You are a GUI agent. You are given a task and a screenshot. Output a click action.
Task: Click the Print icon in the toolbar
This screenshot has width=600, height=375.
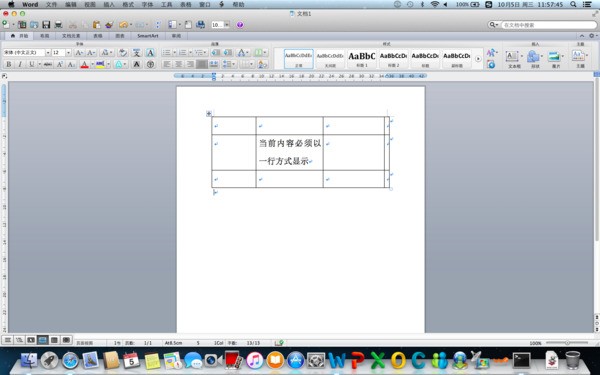tap(58, 25)
